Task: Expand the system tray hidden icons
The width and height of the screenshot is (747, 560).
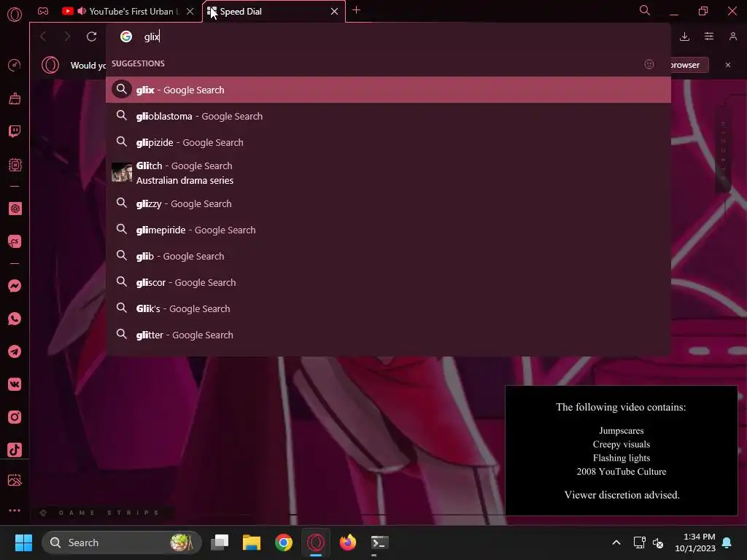Action: point(616,542)
